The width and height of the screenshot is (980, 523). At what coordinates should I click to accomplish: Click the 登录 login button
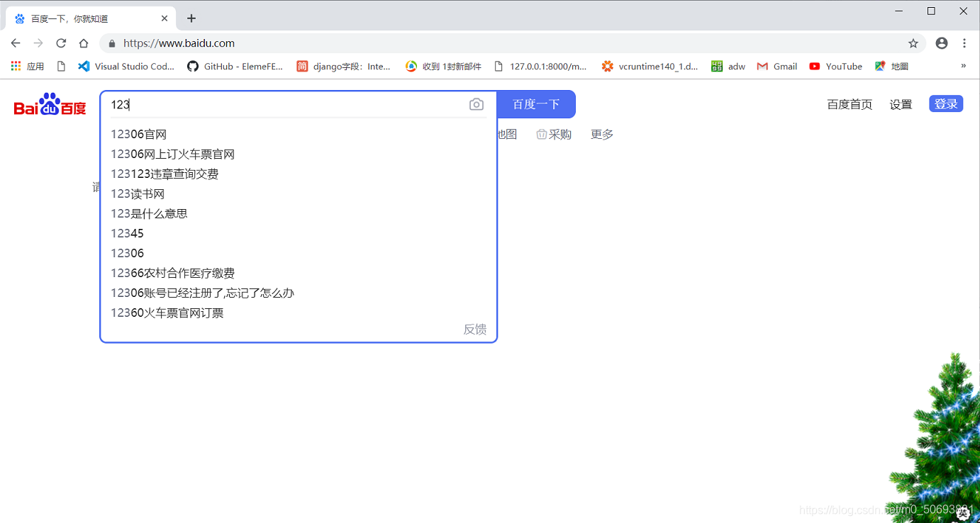point(946,104)
